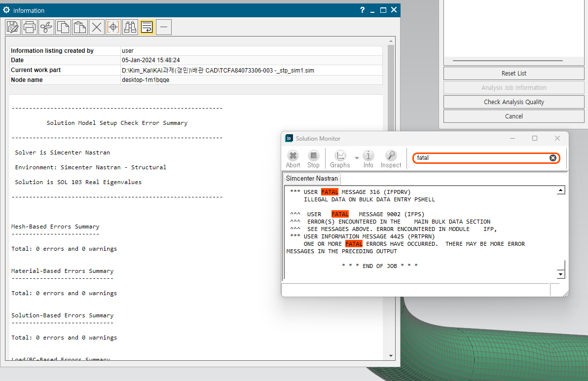Click 'USER FATAL MESSAGE 316 (IFPDRV)' line
Viewport: 588px width, 381px height.
coord(350,192)
